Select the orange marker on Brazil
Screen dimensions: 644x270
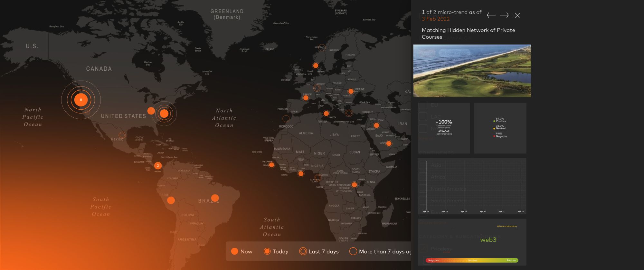(x=215, y=198)
